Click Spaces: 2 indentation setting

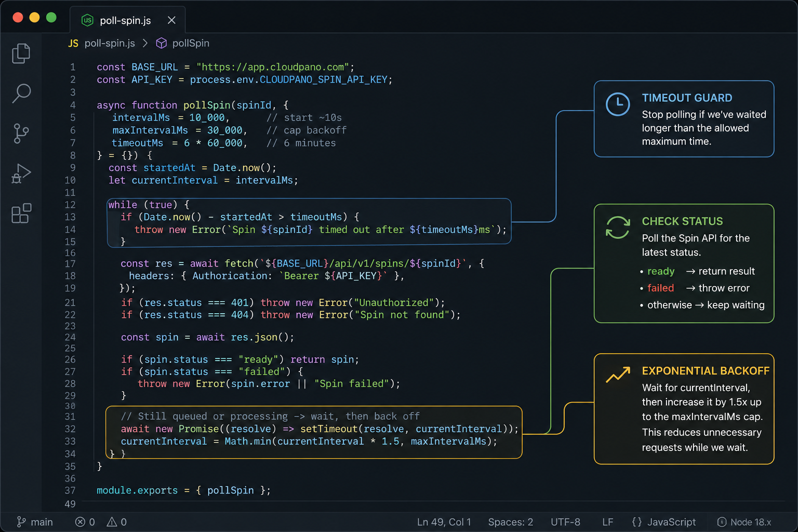click(x=510, y=522)
